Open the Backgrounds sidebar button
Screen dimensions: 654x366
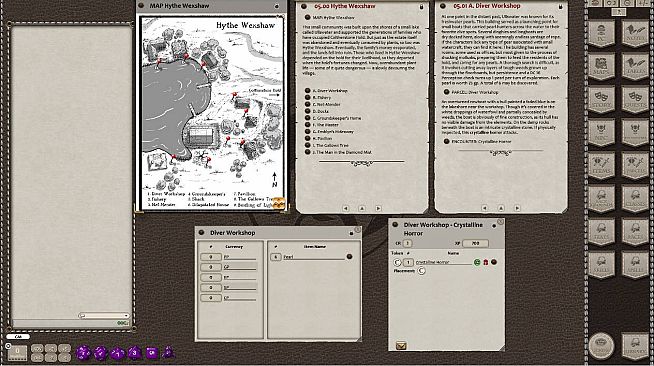click(x=601, y=199)
